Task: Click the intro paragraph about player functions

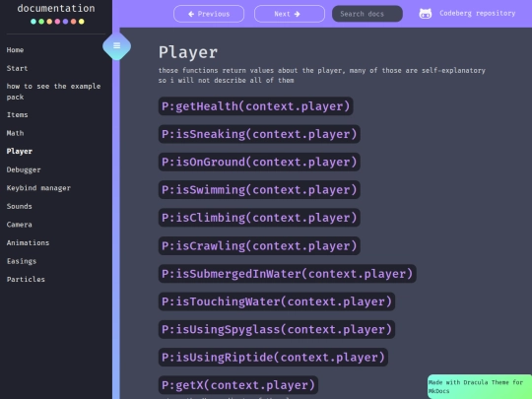Action: click(321, 75)
